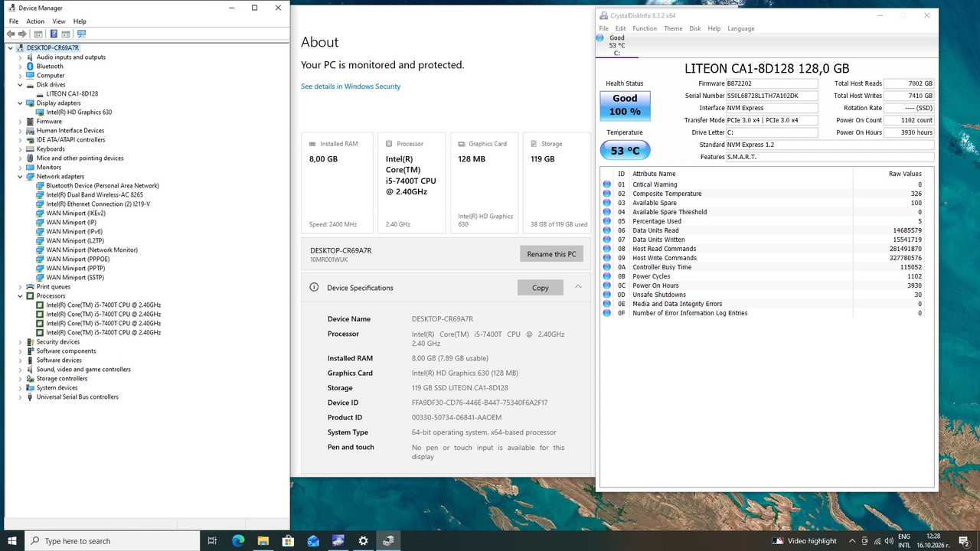Viewport: 980px width, 551px height.
Task: Expand the Storage controllers node
Action: [20, 379]
